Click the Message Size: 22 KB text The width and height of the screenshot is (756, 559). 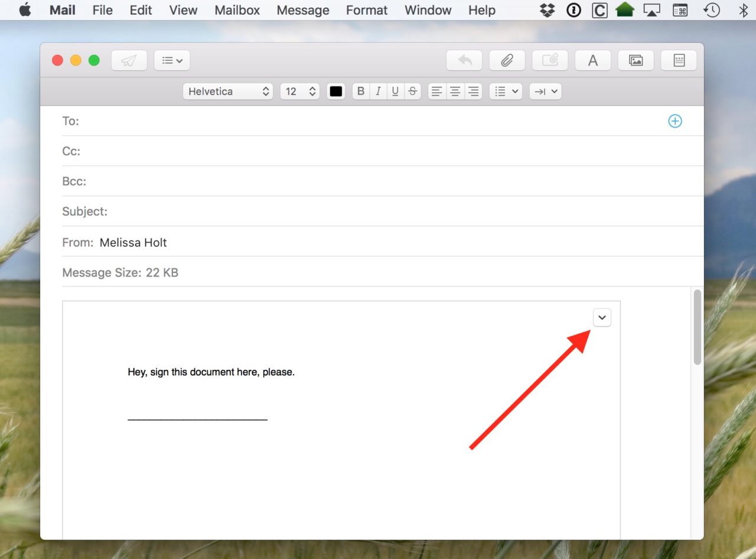[x=120, y=272]
